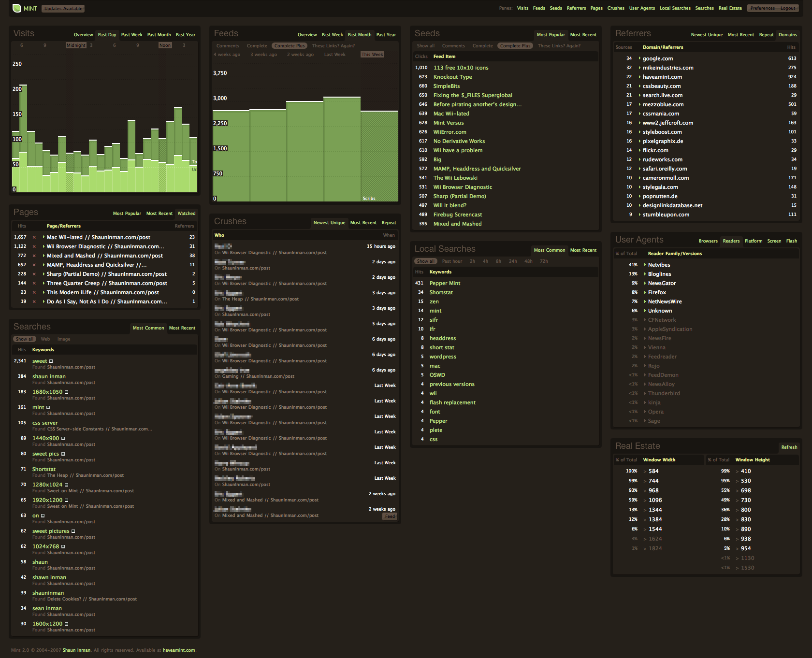The height and width of the screenshot is (658, 812).
Task: Remove Three Quarter Creep from watched list
Action: pyautogui.click(x=34, y=283)
